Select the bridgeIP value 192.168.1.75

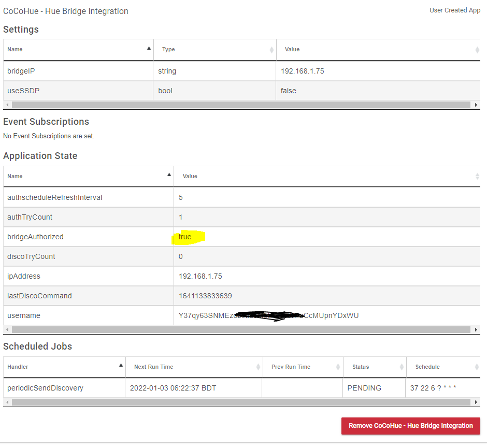(302, 71)
